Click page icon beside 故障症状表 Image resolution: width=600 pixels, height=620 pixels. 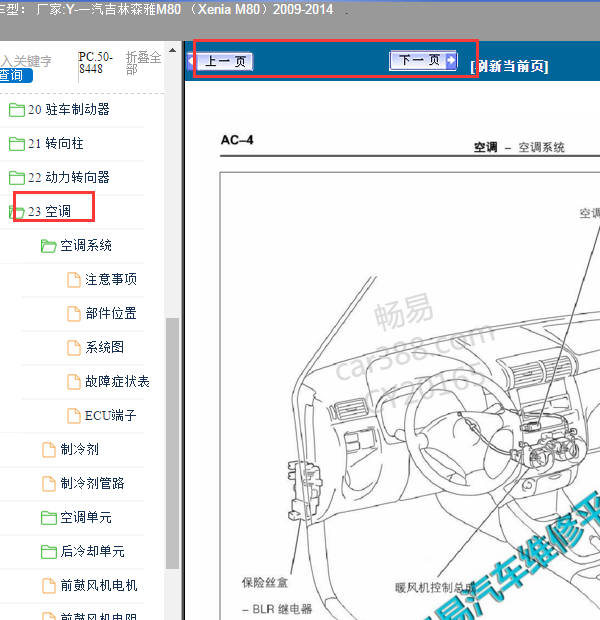click(74, 382)
